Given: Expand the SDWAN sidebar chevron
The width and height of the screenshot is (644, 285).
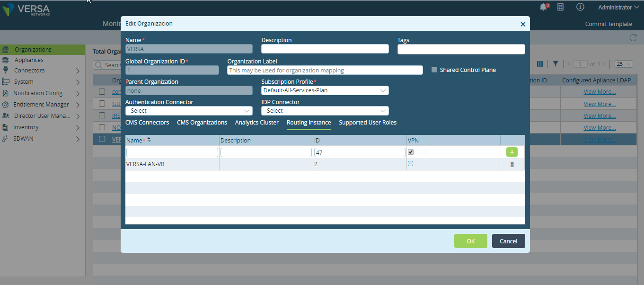Looking at the screenshot, I should [78, 139].
